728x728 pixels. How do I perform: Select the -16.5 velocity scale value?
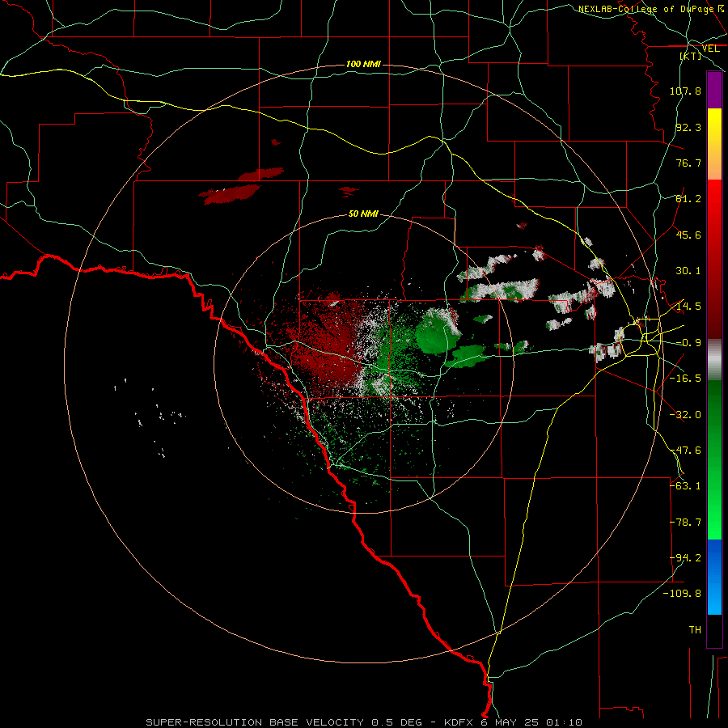(685, 379)
